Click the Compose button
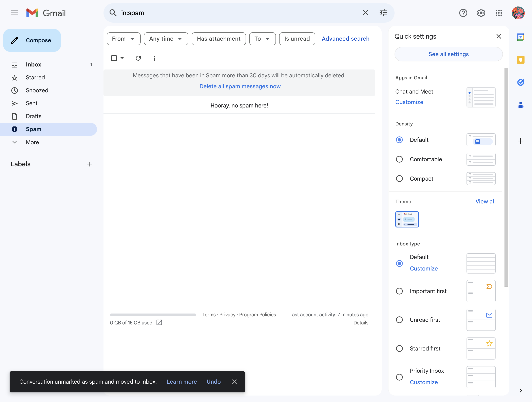Screen dimensions: 532x402 [x=32, y=40]
